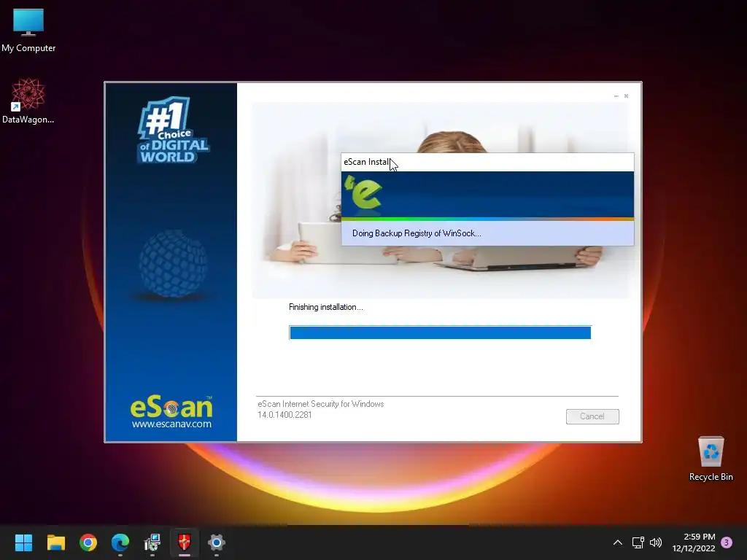Click the installation progress bar
The width and height of the screenshot is (747, 560).
coord(440,332)
